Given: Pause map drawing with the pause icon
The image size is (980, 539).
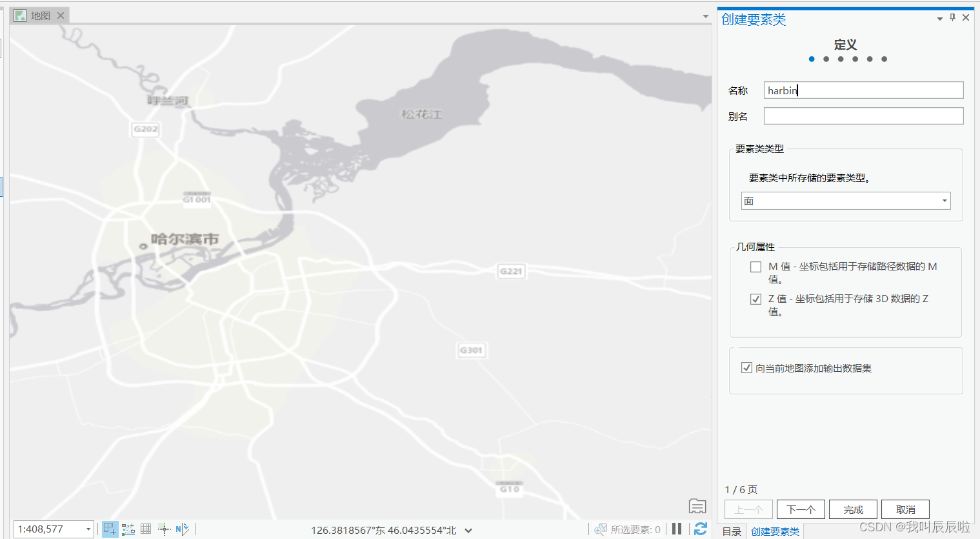Looking at the screenshot, I should (677, 529).
